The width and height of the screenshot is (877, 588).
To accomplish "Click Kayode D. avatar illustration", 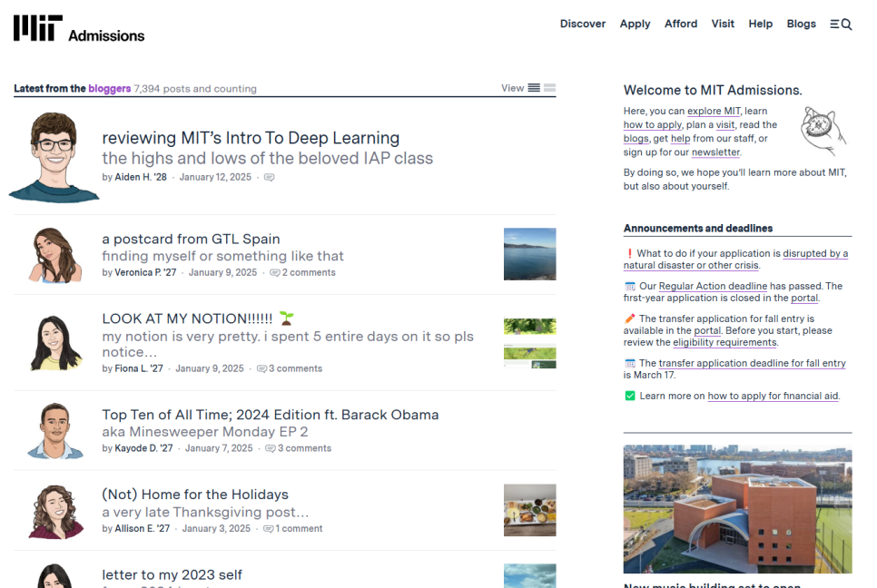I will (x=55, y=430).
